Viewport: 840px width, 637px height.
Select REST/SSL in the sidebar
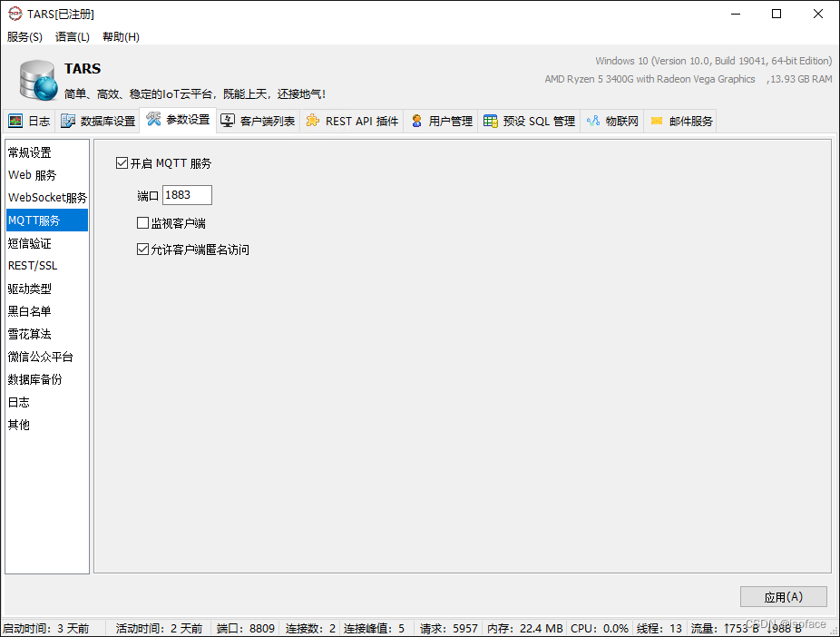pos(46,266)
